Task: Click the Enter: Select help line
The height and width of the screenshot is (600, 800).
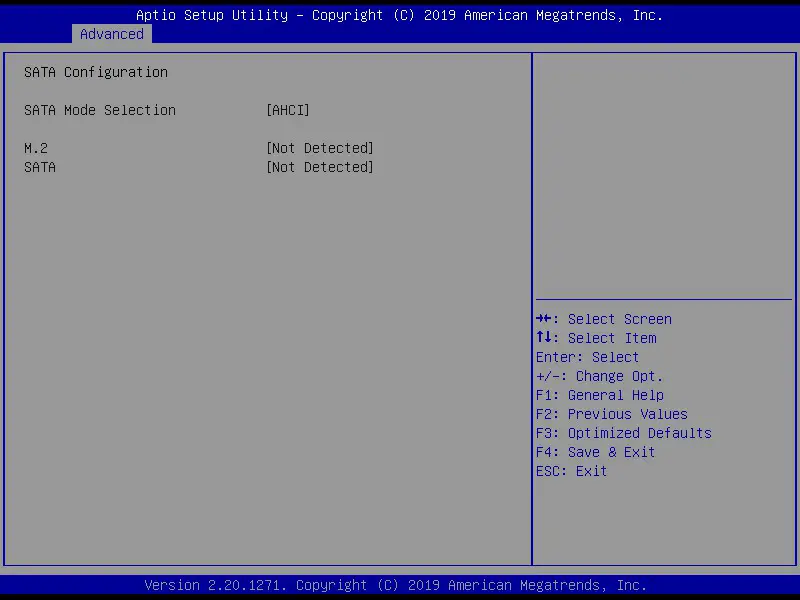Action: (587, 357)
